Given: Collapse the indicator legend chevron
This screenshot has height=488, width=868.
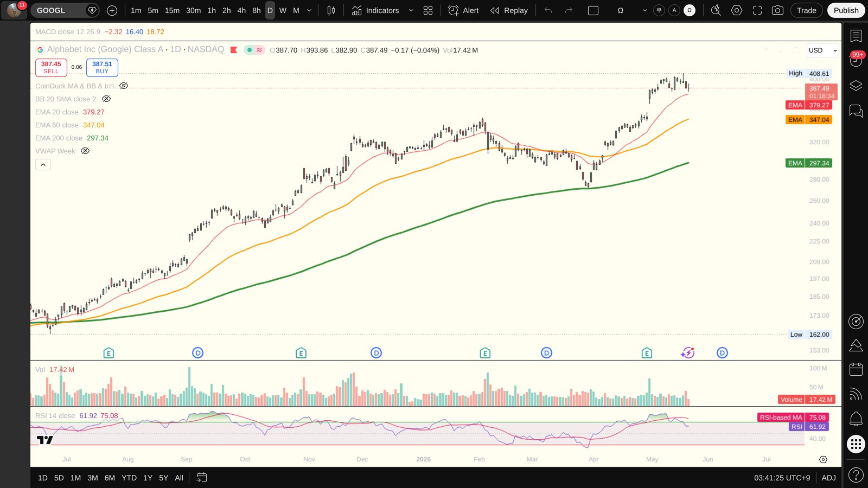Looking at the screenshot, I should pos(43,164).
